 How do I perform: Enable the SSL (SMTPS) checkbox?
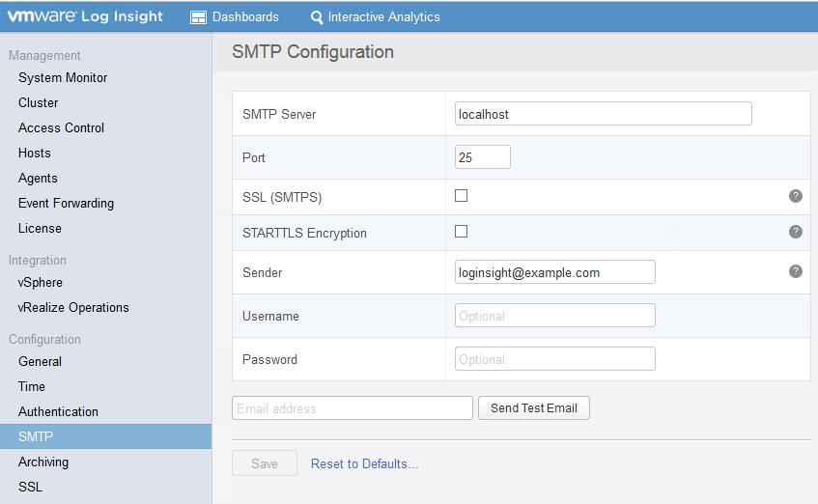tap(462, 196)
